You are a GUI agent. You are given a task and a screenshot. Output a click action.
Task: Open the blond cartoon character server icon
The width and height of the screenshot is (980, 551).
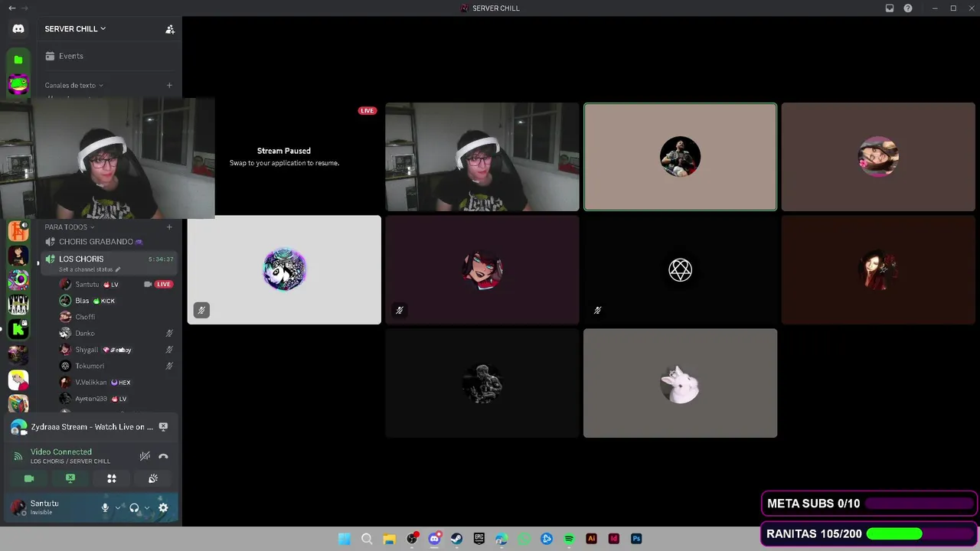point(18,380)
